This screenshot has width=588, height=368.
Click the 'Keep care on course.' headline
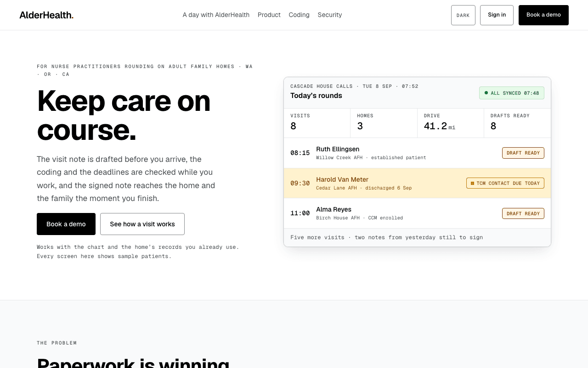coord(124,115)
